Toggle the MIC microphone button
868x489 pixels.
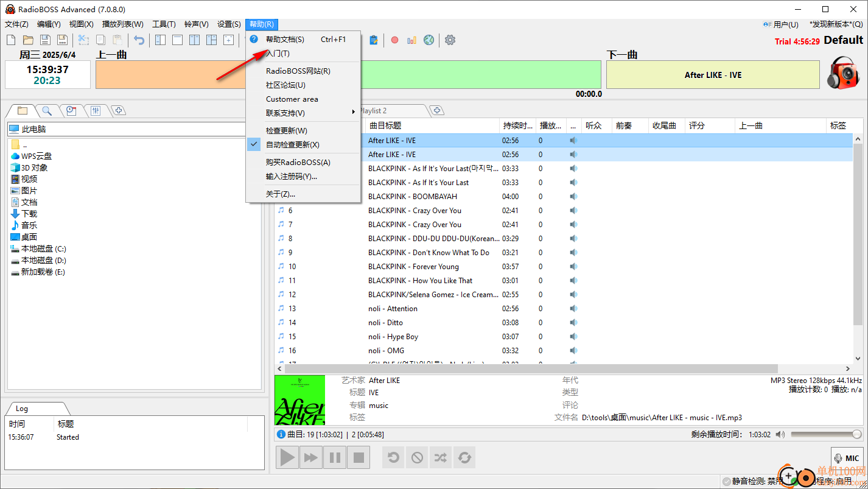point(847,458)
